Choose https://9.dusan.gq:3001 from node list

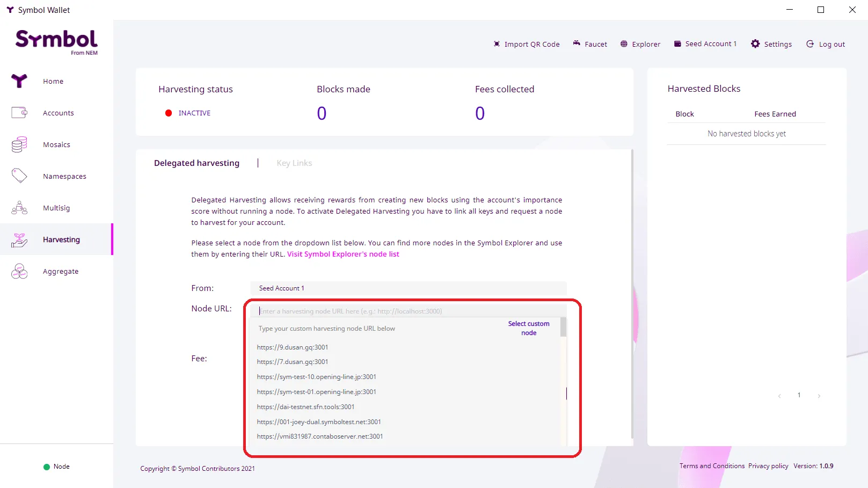coord(293,347)
